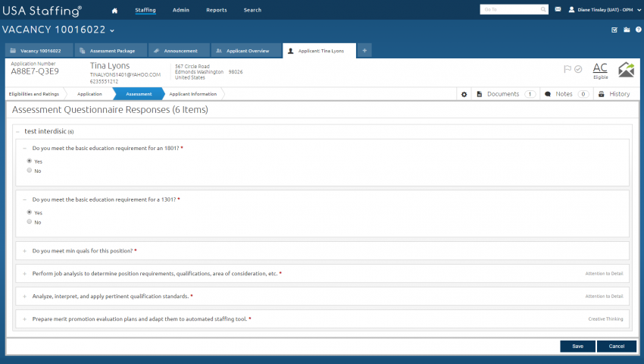The image size is (644, 364).
Task: Select No for 1301 education requirement
Action: (x=29, y=221)
